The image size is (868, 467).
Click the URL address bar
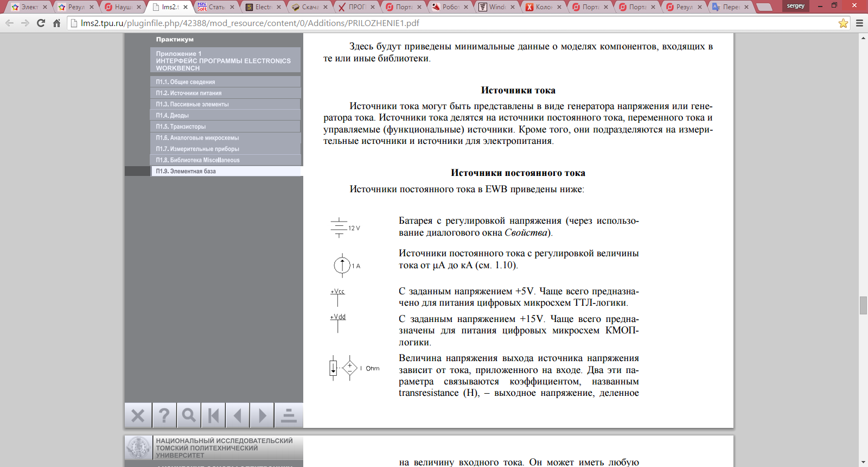coord(456,23)
